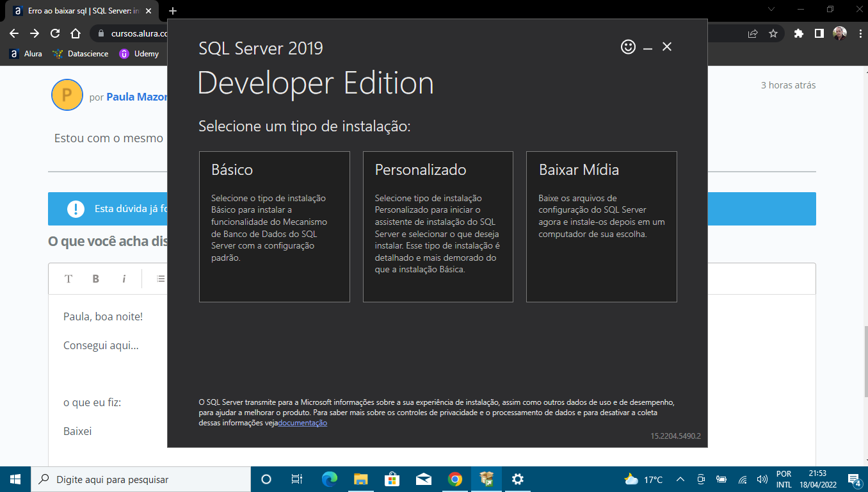Share this page from Chrome address bar
The height and width of the screenshot is (492, 868).
click(x=753, y=33)
